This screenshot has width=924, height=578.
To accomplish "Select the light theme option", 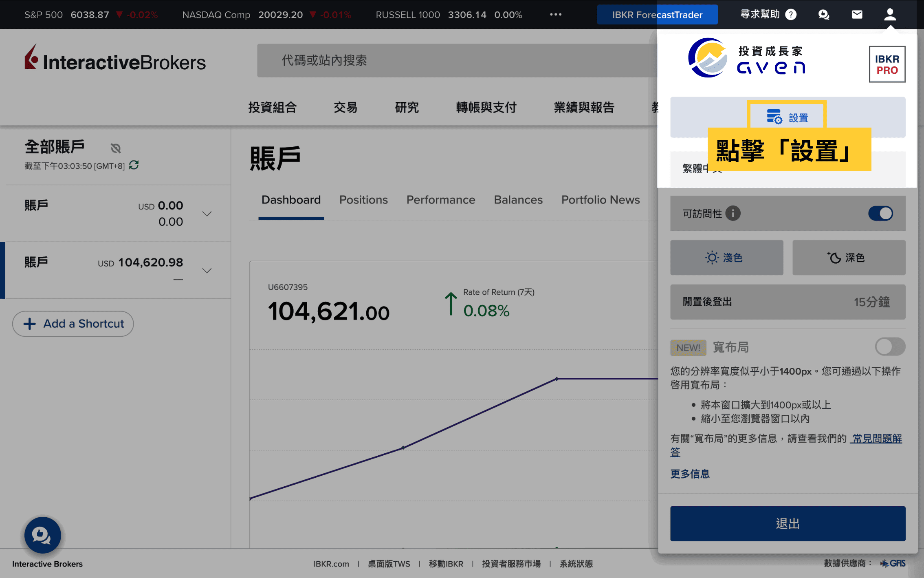I will click(x=726, y=258).
